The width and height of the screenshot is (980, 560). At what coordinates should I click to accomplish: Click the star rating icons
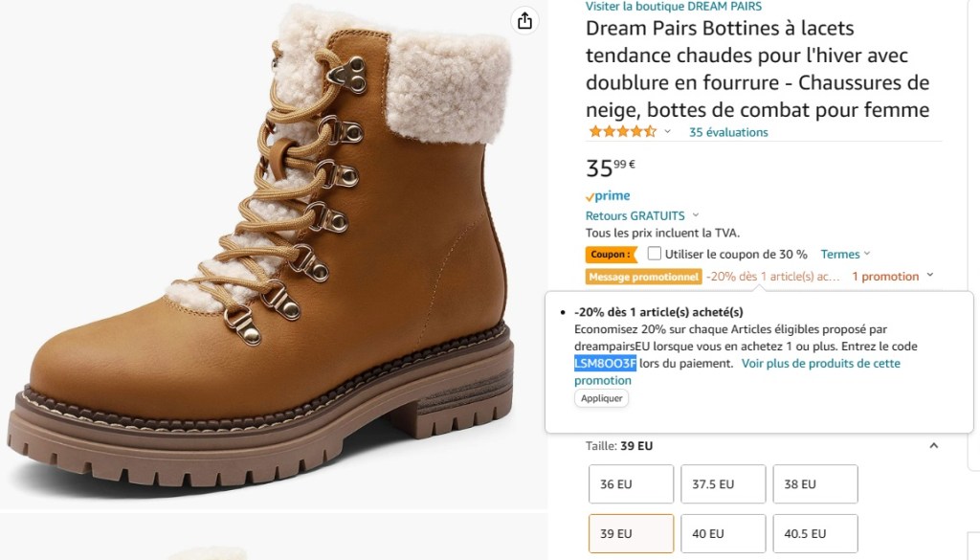click(622, 132)
